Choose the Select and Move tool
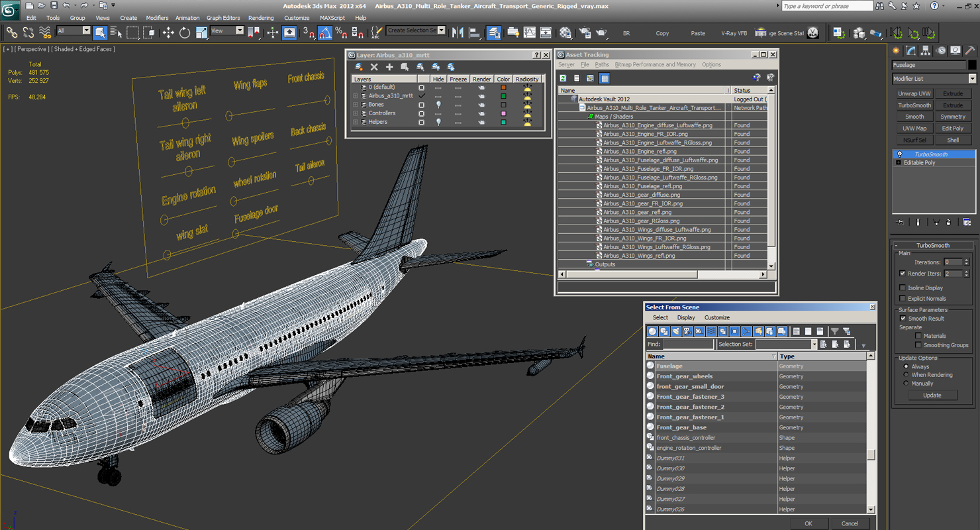The image size is (980, 530). (168, 32)
